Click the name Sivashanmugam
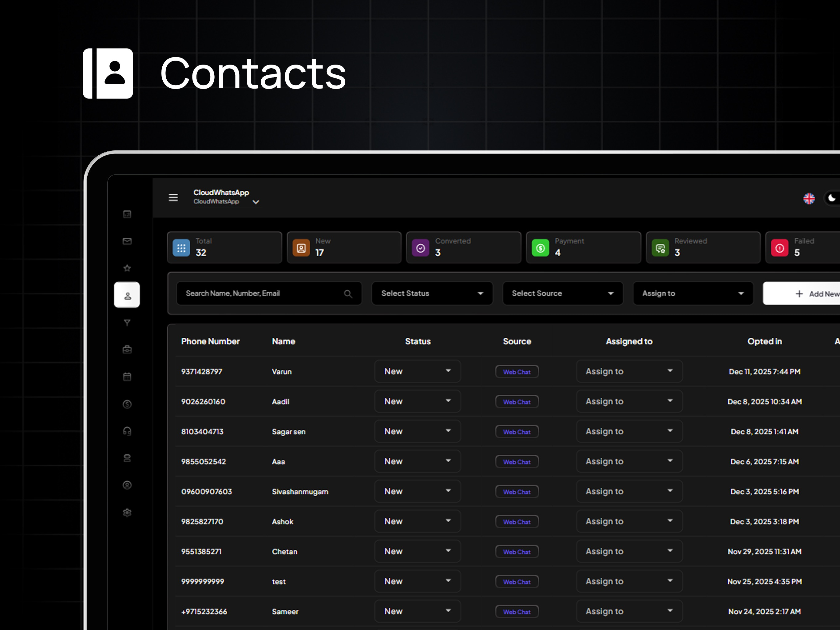This screenshot has width=840, height=630. (x=300, y=492)
